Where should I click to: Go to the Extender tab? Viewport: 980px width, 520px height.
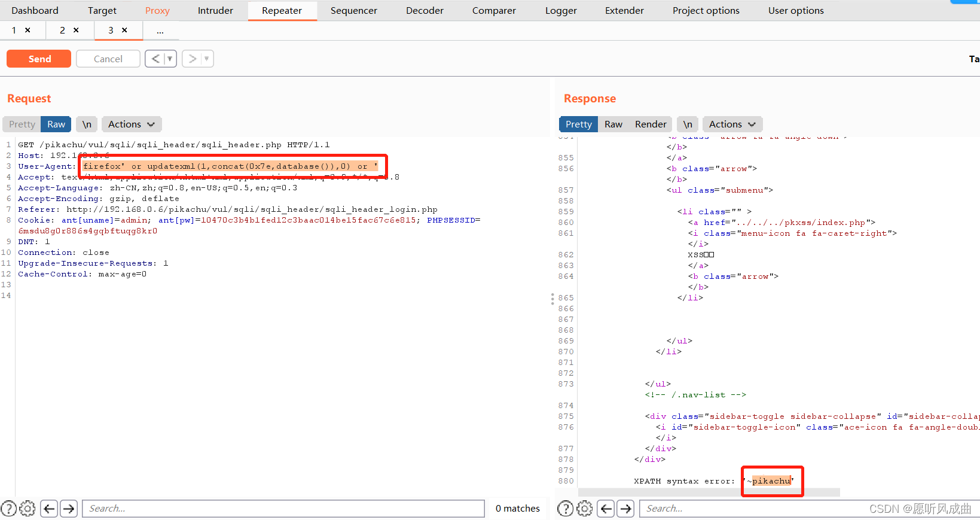(x=624, y=10)
